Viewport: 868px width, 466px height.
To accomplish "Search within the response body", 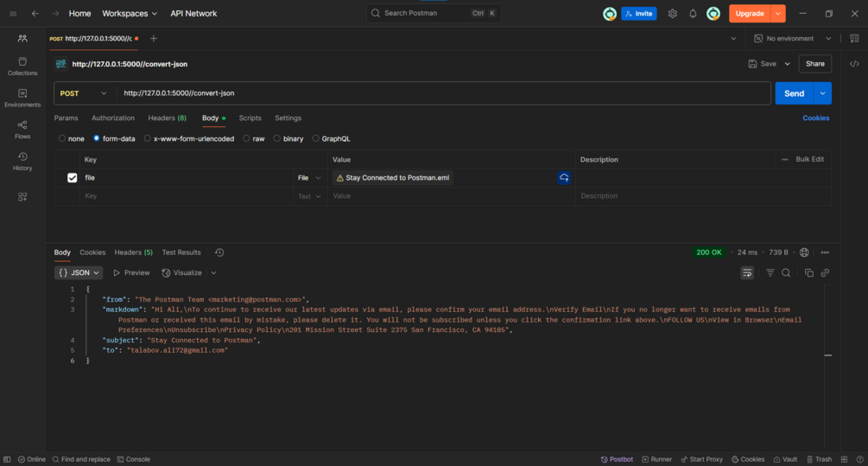I will (x=785, y=272).
